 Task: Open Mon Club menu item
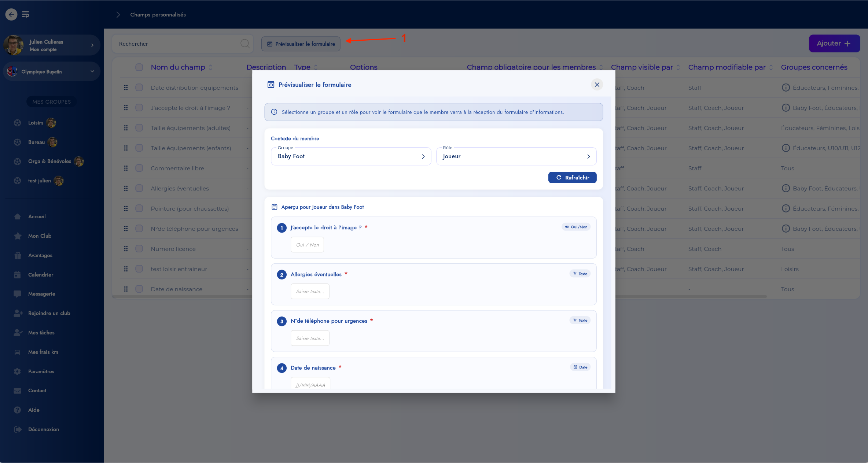coord(40,236)
